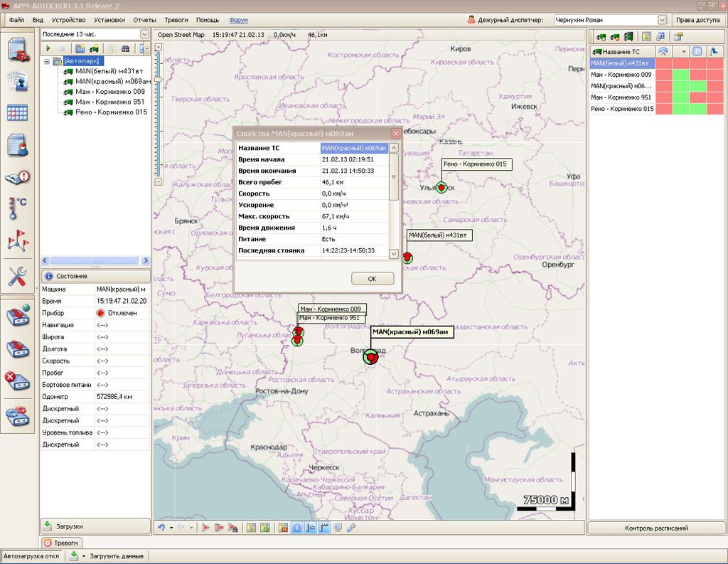Click the parking column header icon
This screenshot has height=564, width=728.
coord(697,51)
